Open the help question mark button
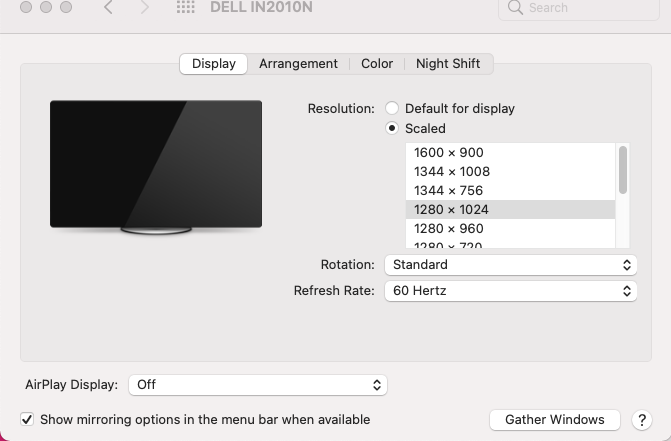Viewport: 671px width, 441px height. (642, 420)
